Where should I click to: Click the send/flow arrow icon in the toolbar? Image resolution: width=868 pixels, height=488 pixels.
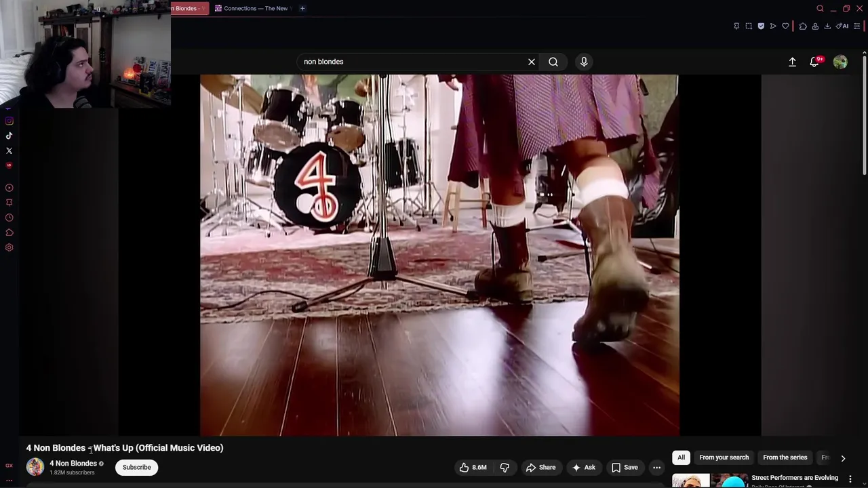click(773, 26)
